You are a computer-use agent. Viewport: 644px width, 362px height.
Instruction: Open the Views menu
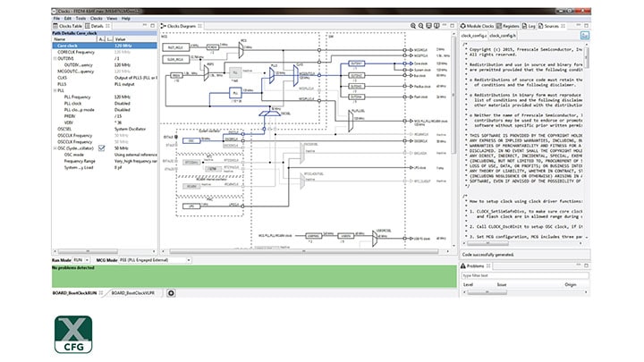click(x=113, y=18)
